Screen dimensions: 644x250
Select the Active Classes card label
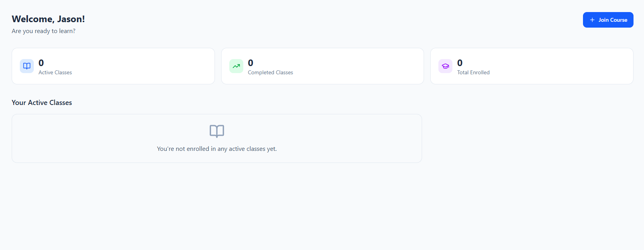click(x=55, y=73)
